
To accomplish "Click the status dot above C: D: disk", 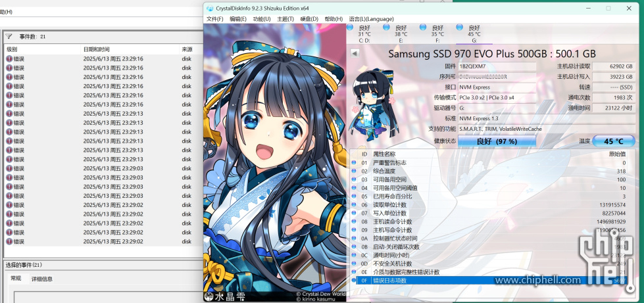I will point(350,28).
